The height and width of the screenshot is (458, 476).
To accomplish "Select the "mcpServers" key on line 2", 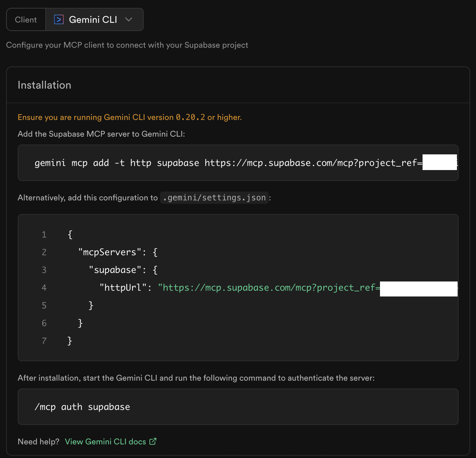I will [x=110, y=252].
